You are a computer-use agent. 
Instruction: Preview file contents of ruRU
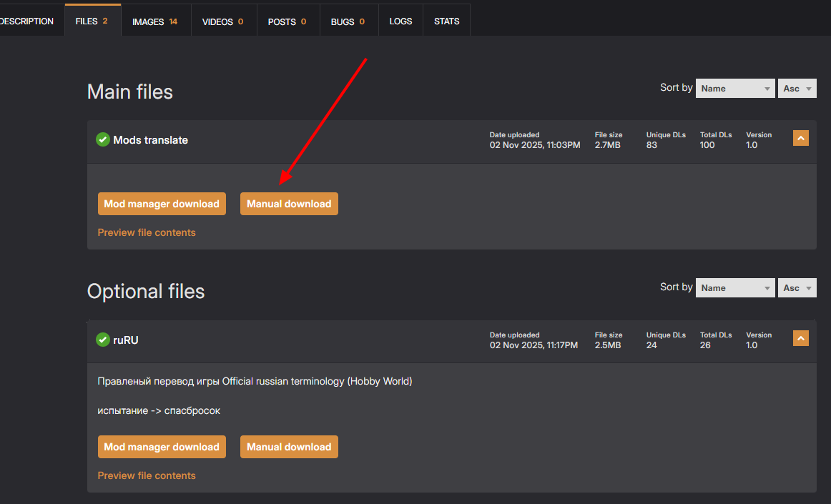147,475
